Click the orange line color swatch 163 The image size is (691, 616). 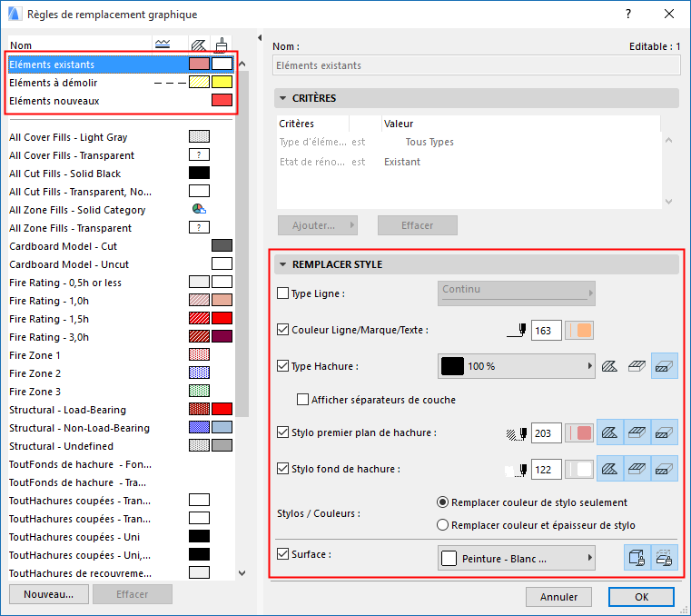pos(579,331)
